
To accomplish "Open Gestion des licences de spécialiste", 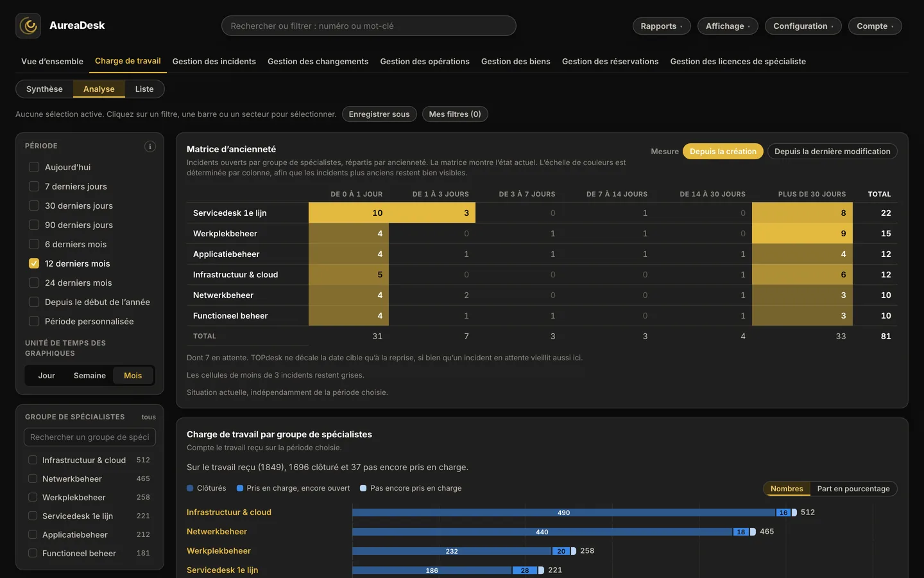I will pyautogui.click(x=738, y=62).
